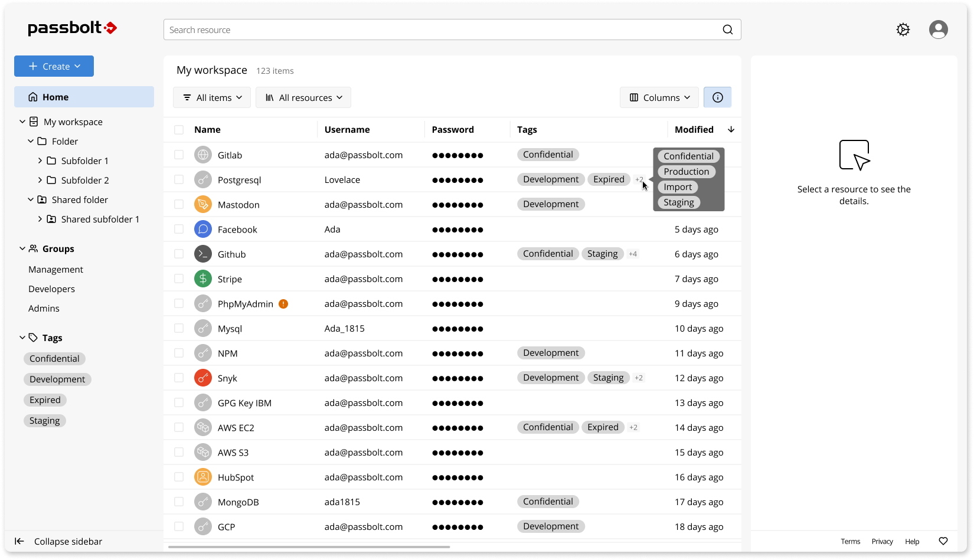This screenshot has height=560, width=974.
Task: Click the Snyk red key icon
Action: pos(203,378)
